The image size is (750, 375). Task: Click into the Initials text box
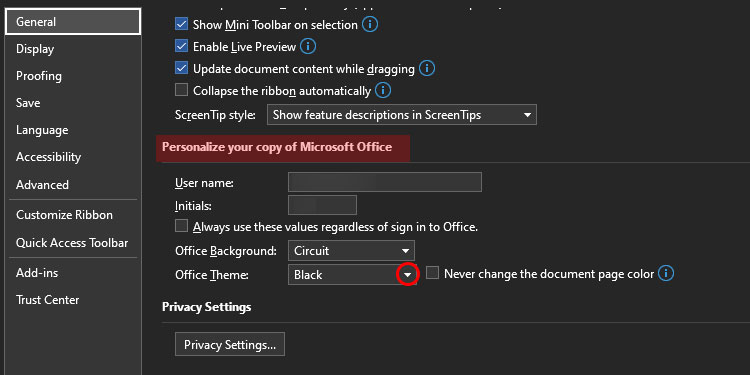coord(322,205)
